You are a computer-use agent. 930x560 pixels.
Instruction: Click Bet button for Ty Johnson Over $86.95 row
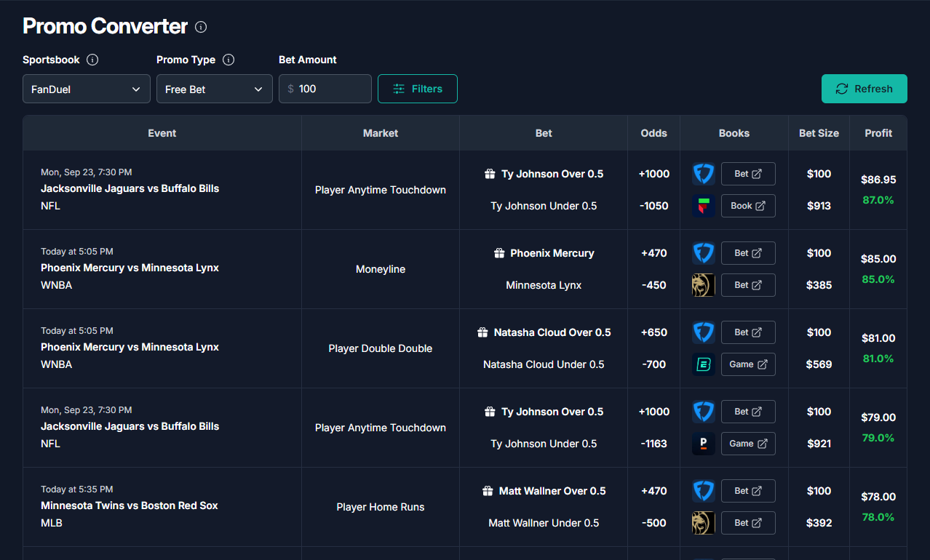coord(748,174)
